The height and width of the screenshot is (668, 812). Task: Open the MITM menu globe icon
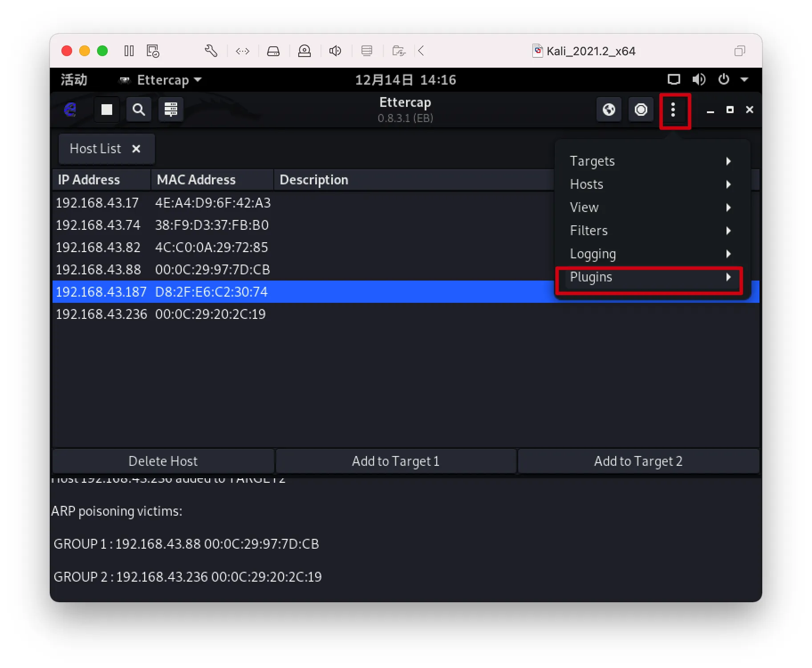point(609,110)
